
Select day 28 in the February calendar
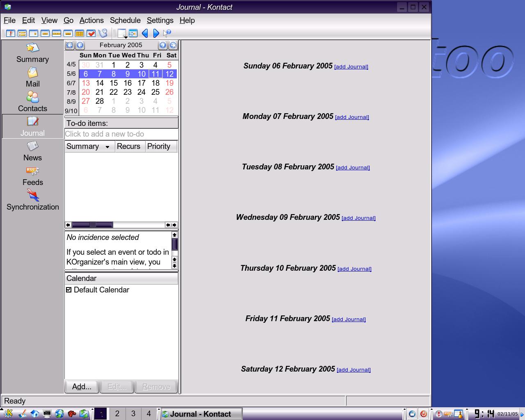[100, 101]
